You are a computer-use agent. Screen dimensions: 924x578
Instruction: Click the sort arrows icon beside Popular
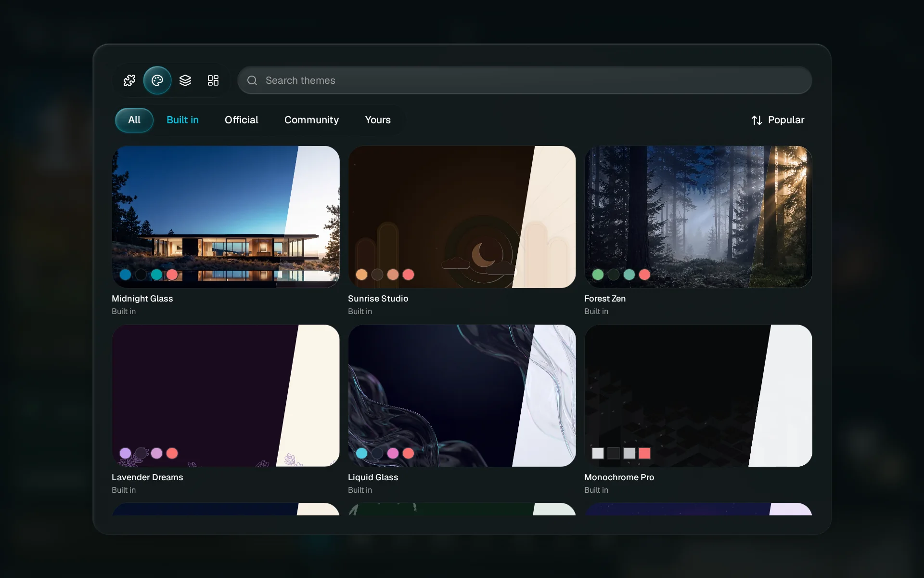tap(757, 120)
